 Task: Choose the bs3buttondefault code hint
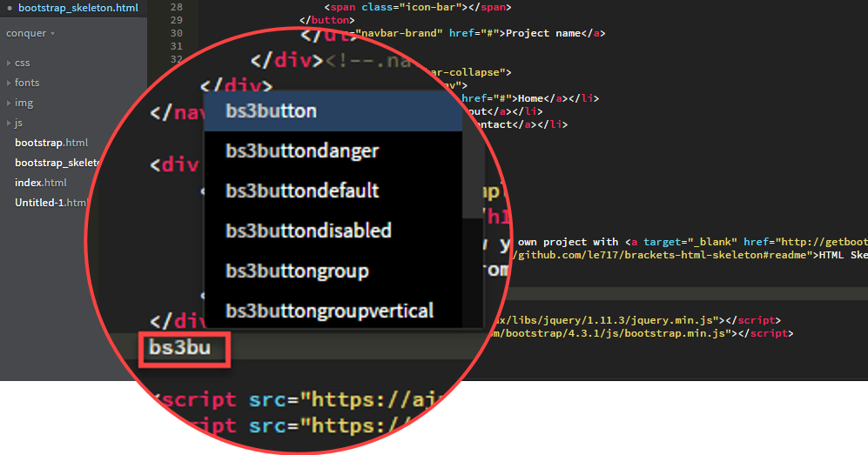[333, 191]
